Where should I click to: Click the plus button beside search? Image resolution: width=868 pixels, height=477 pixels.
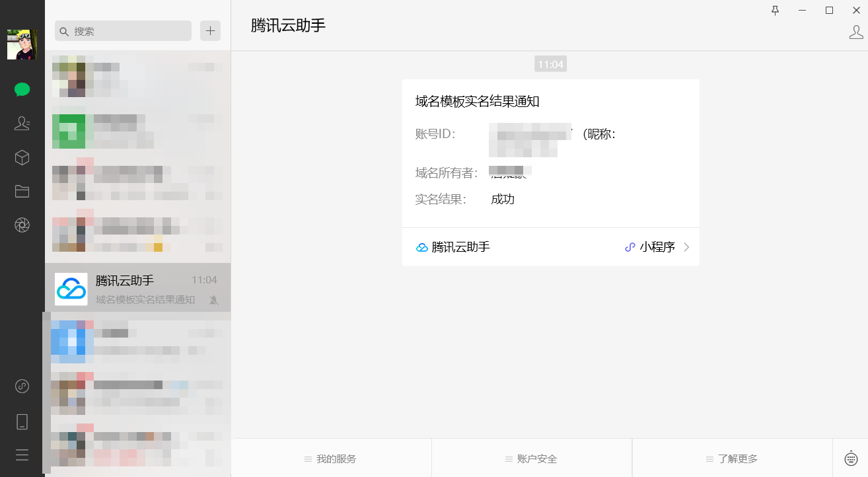pyautogui.click(x=210, y=31)
